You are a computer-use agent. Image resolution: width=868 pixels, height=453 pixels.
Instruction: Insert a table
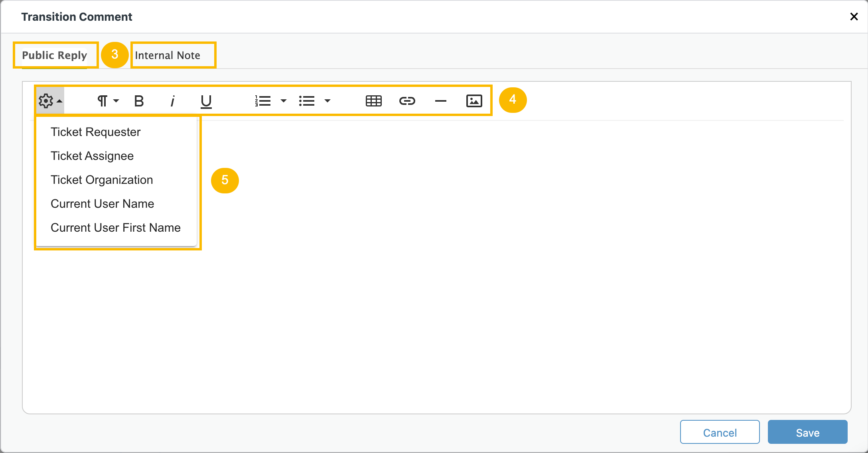pyautogui.click(x=374, y=101)
